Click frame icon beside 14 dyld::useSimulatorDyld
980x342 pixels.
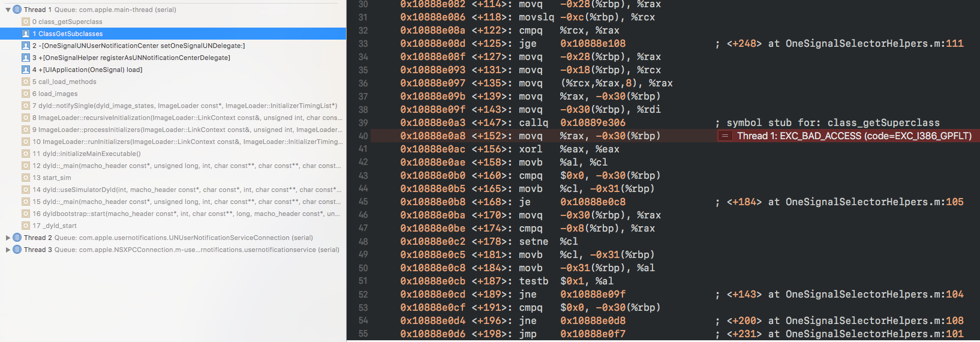[26, 190]
